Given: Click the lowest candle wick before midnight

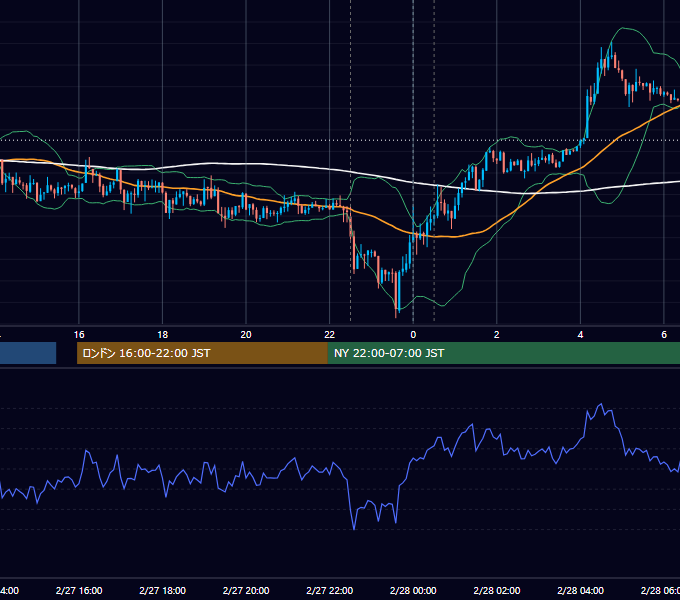Looking at the screenshot, I should (x=396, y=314).
